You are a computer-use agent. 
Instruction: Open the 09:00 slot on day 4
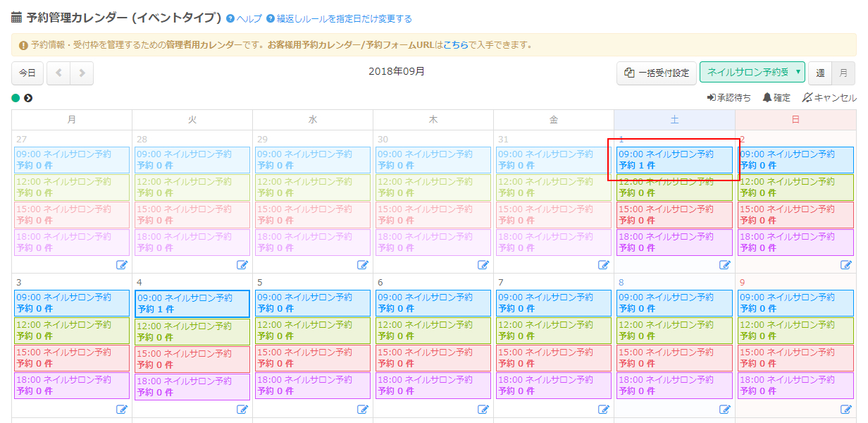click(x=192, y=304)
